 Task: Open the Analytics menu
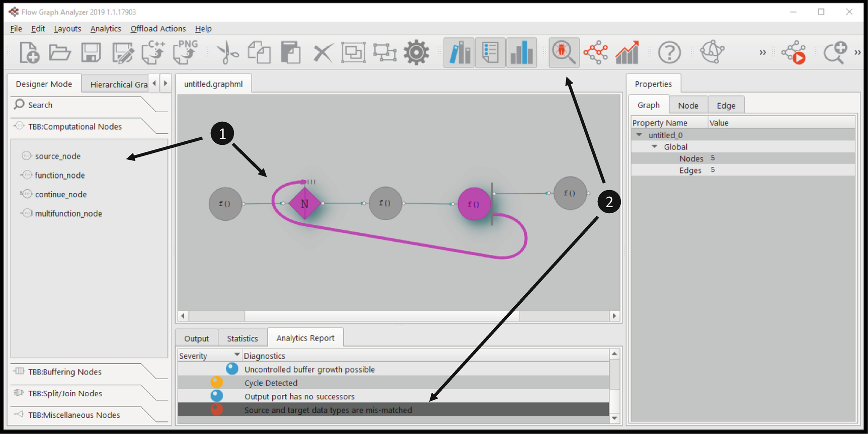(x=106, y=29)
